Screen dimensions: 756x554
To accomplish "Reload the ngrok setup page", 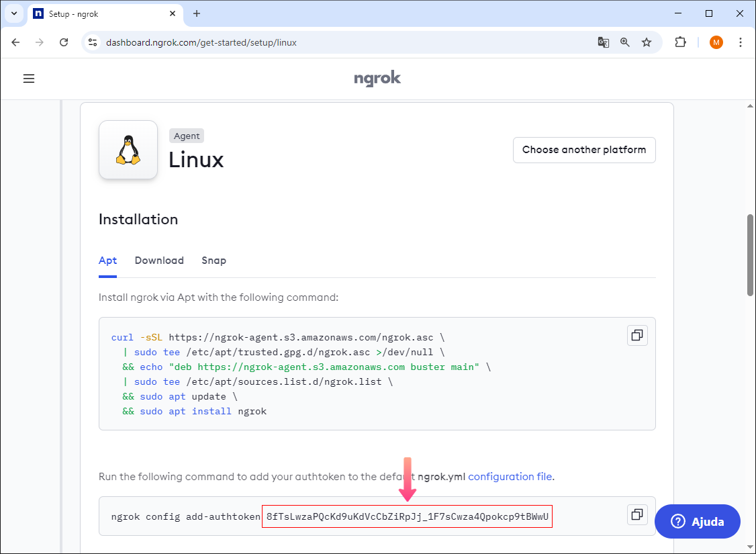I will (64, 42).
